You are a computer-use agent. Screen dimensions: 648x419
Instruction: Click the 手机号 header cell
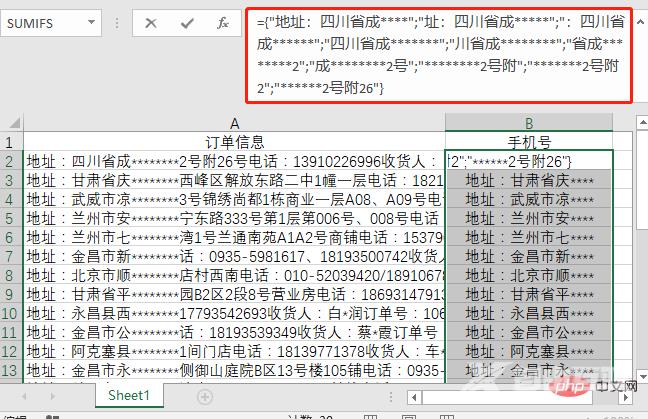[x=529, y=142]
